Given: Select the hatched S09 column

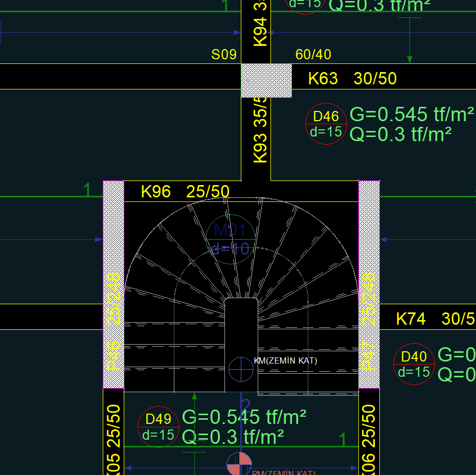Looking at the screenshot, I should [x=266, y=80].
